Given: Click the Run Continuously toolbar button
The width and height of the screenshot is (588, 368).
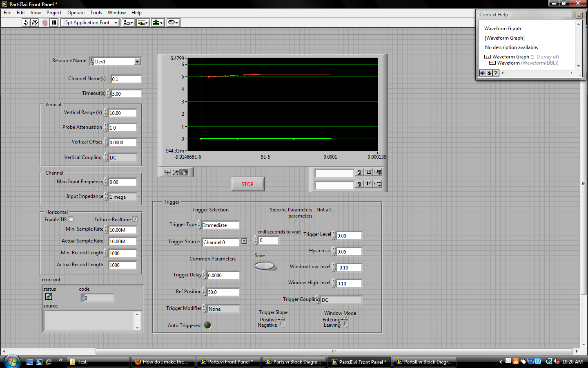Looking at the screenshot, I should [35, 22].
